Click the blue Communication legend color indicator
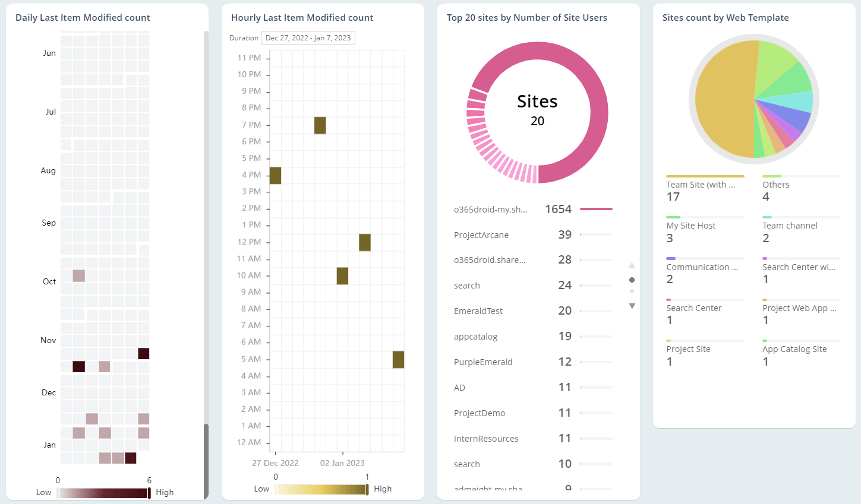Image resolution: width=861 pixels, height=504 pixels. click(672, 258)
